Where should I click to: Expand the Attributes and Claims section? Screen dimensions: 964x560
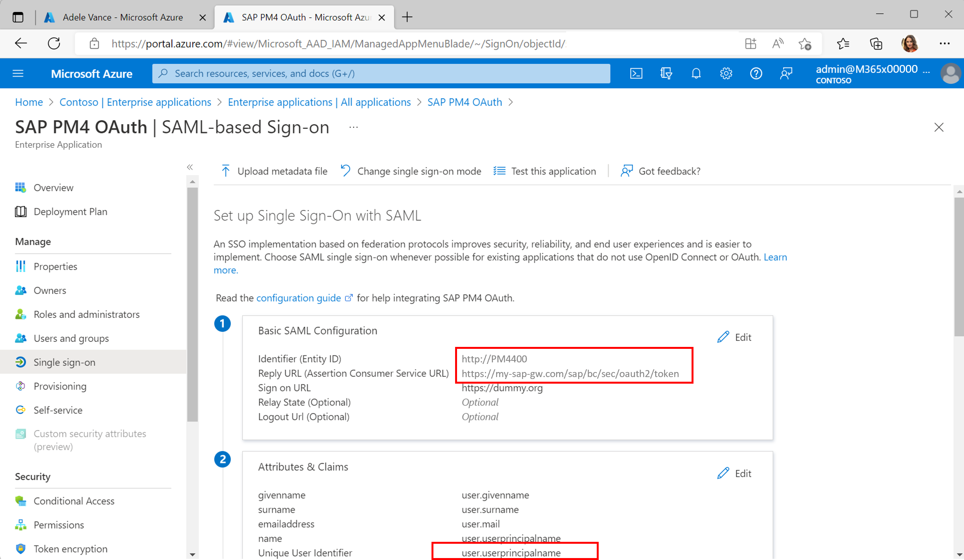click(x=733, y=473)
